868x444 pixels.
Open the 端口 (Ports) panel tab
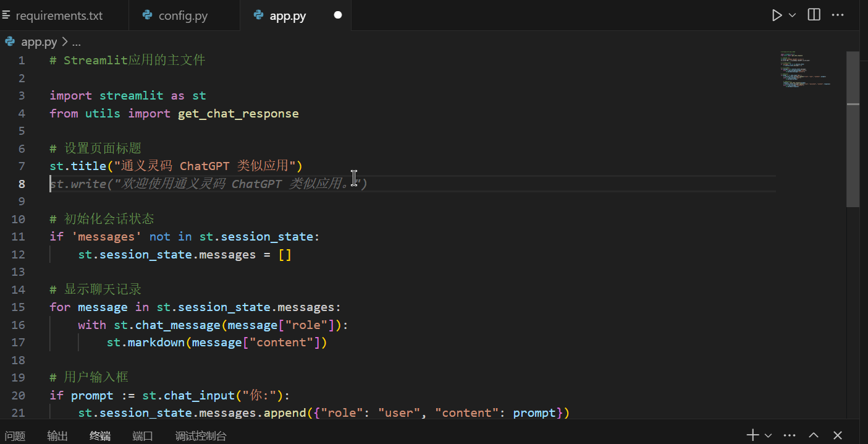tap(143, 436)
